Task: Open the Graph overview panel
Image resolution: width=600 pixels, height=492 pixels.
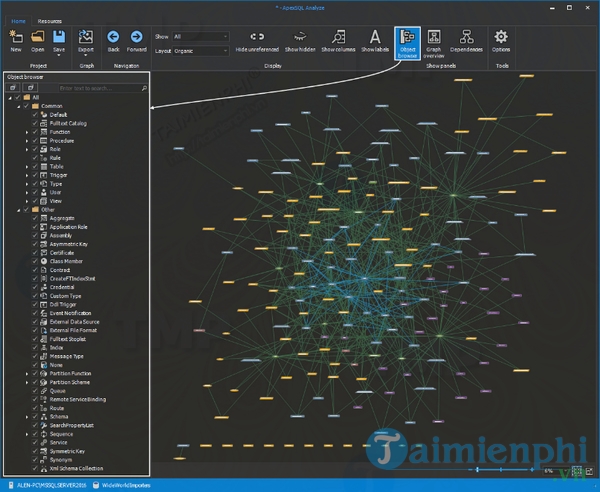Action: 434,43
